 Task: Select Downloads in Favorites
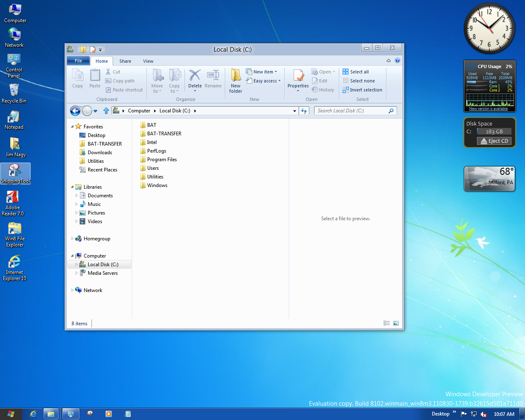[x=96, y=153]
